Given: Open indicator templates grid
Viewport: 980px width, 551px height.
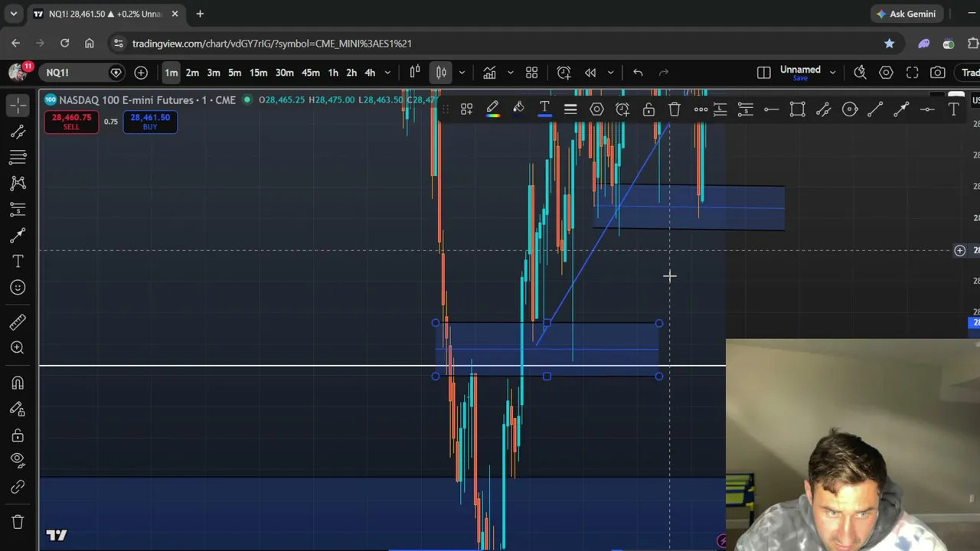Looking at the screenshot, I should pos(531,73).
